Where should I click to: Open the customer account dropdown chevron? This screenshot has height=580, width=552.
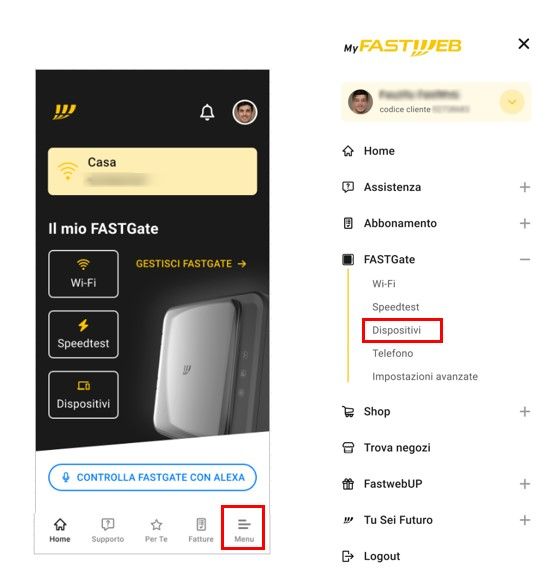[x=512, y=102]
